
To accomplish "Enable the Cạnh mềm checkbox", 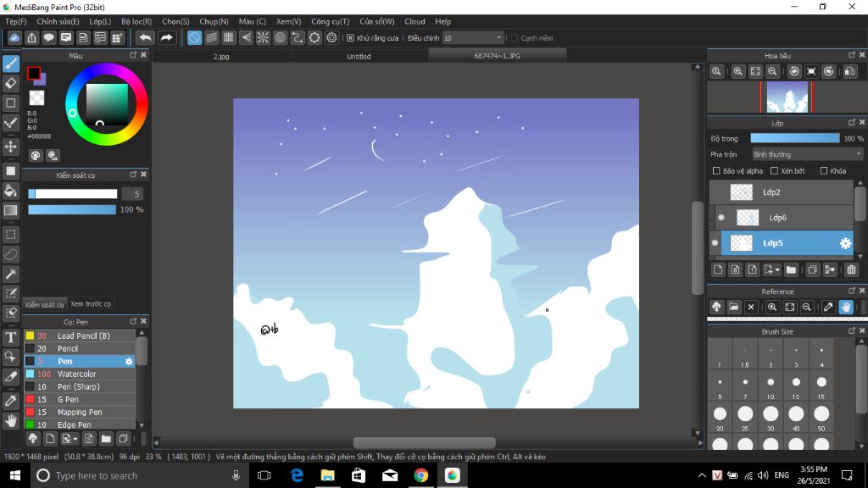I will click(515, 38).
